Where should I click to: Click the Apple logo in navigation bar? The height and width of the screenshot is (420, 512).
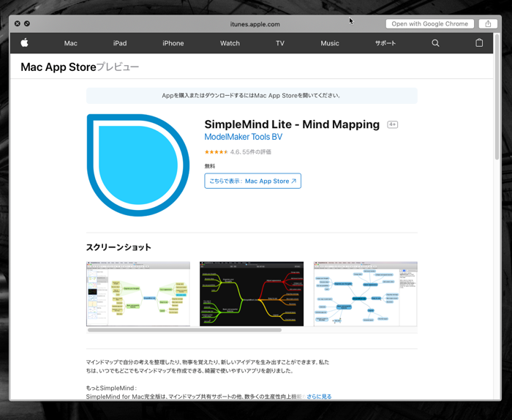tap(24, 42)
